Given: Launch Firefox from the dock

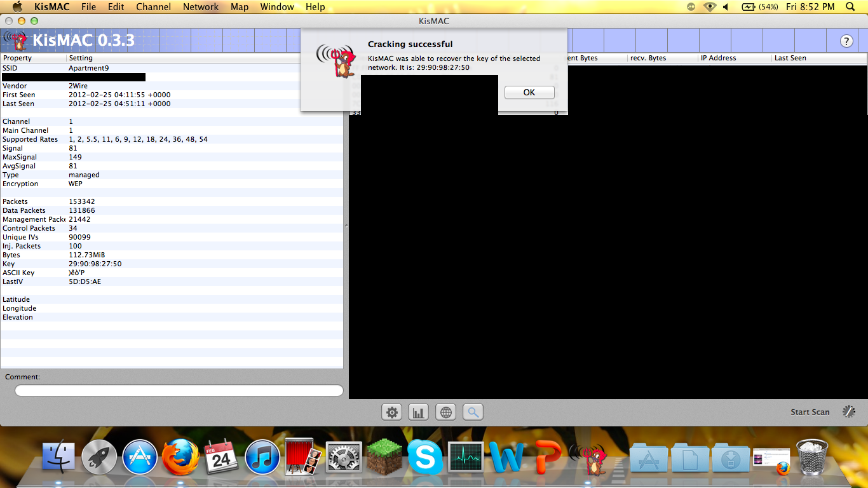Looking at the screenshot, I should pos(180,457).
